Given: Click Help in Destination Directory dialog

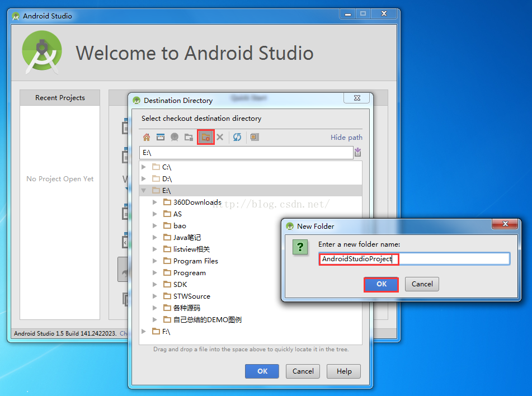Looking at the screenshot, I should (343, 371).
